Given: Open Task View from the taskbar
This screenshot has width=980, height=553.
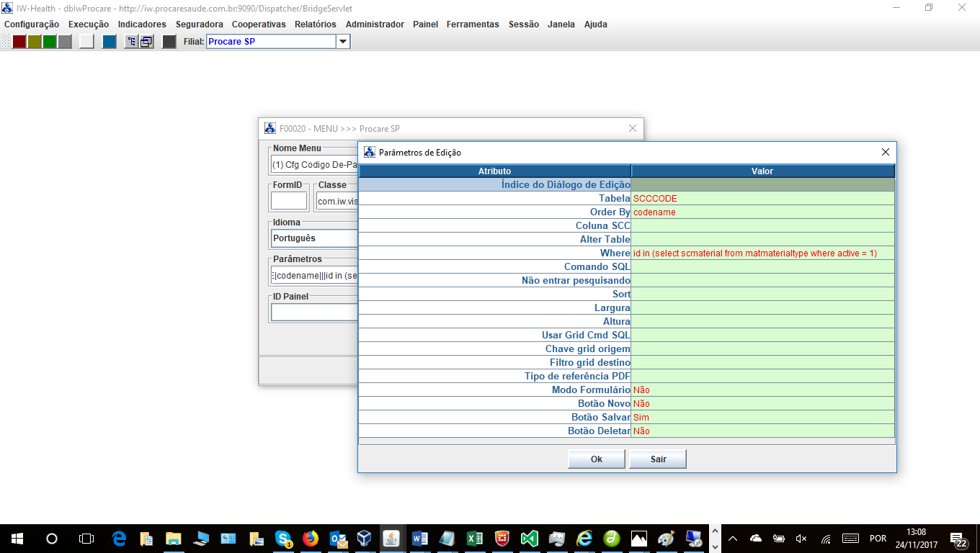Looking at the screenshot, I should tap(86, 538).
